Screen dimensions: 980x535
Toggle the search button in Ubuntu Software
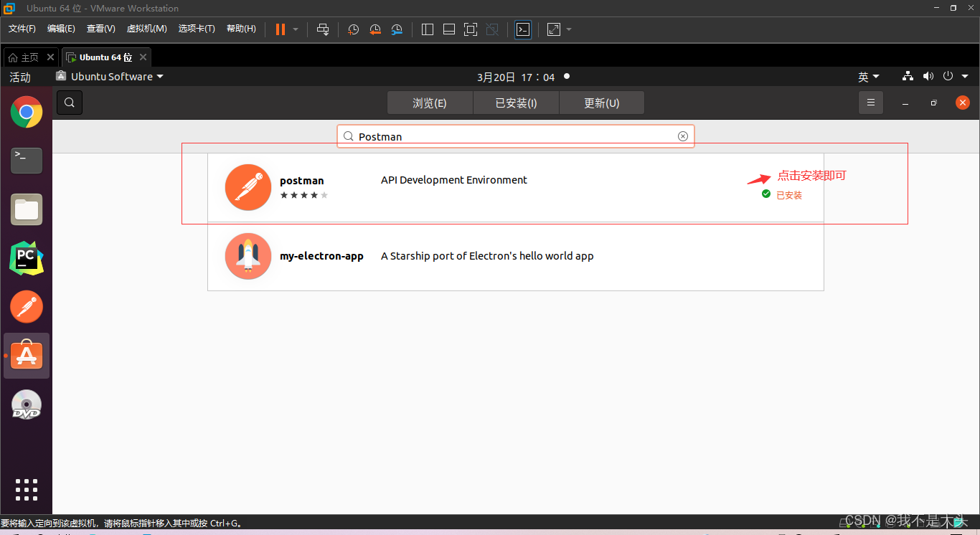click(70, 103)
